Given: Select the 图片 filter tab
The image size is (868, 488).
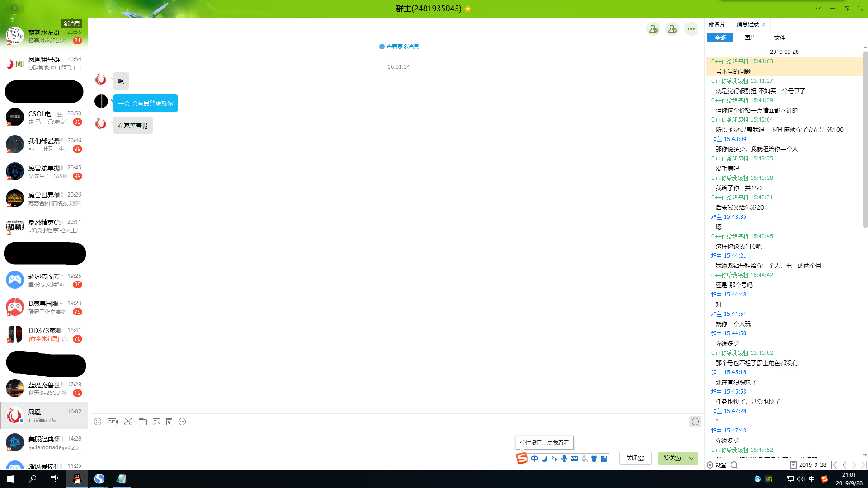Looking at the screenshot, I should coord(750,38).
